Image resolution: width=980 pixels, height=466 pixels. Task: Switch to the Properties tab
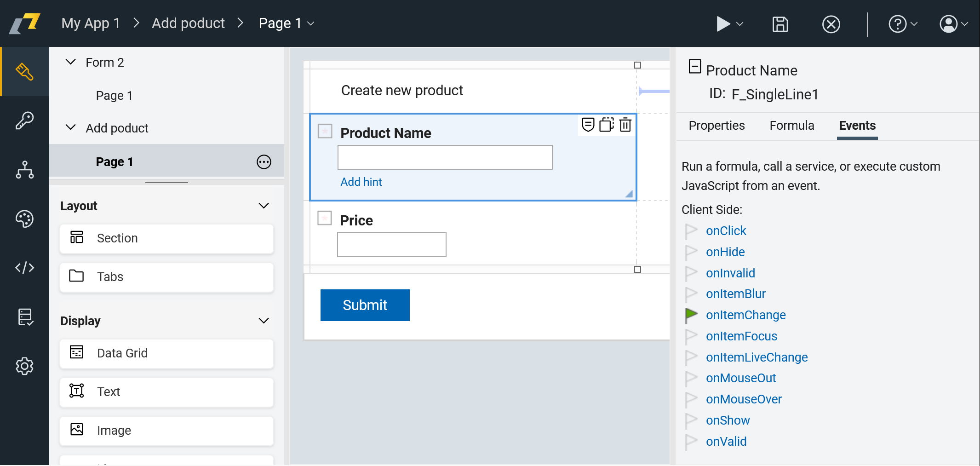coord(716,126)
